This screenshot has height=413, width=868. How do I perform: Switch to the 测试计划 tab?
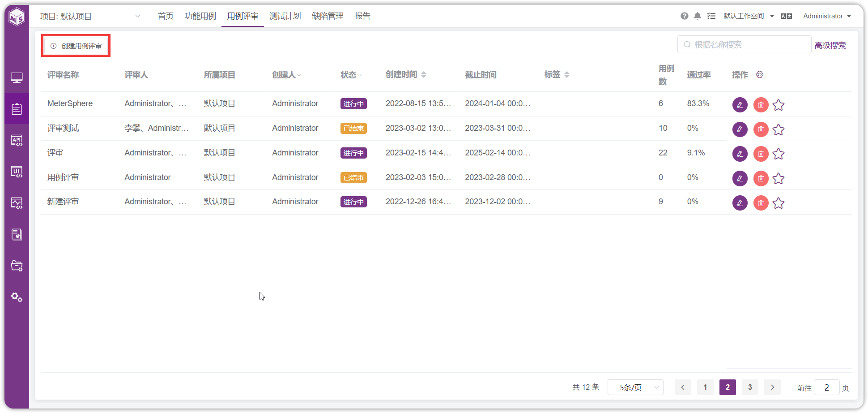(x=285, y=16)
